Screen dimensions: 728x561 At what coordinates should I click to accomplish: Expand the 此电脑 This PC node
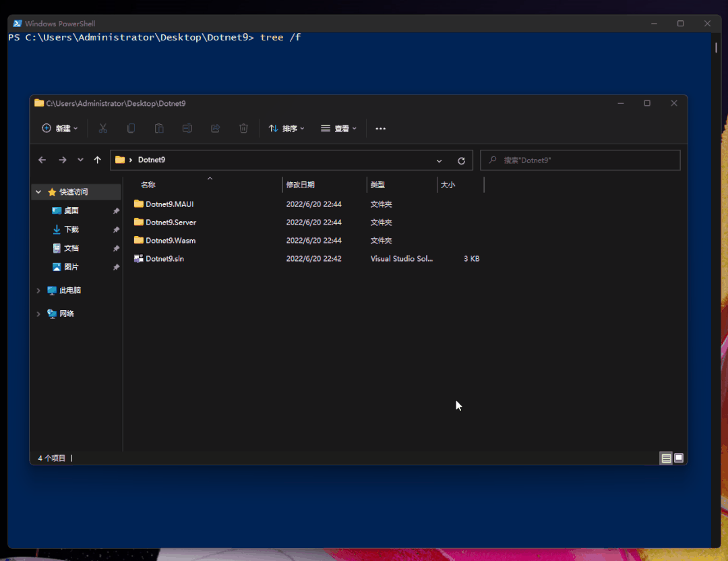point(38,290)
